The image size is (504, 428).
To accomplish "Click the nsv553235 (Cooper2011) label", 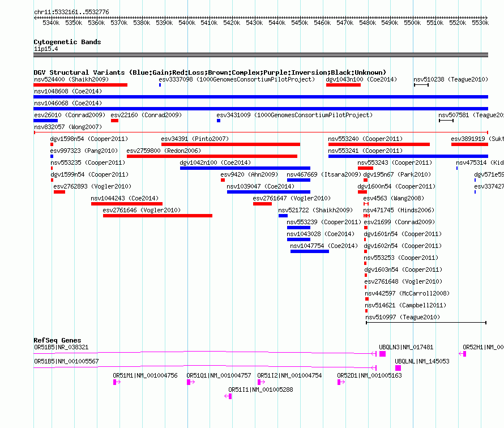I will click(88, 162).
